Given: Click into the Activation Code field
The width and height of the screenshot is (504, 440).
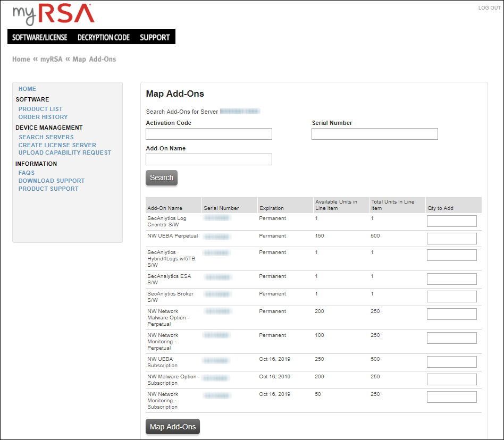Looking at the screenshot, I should click(209, 134).
